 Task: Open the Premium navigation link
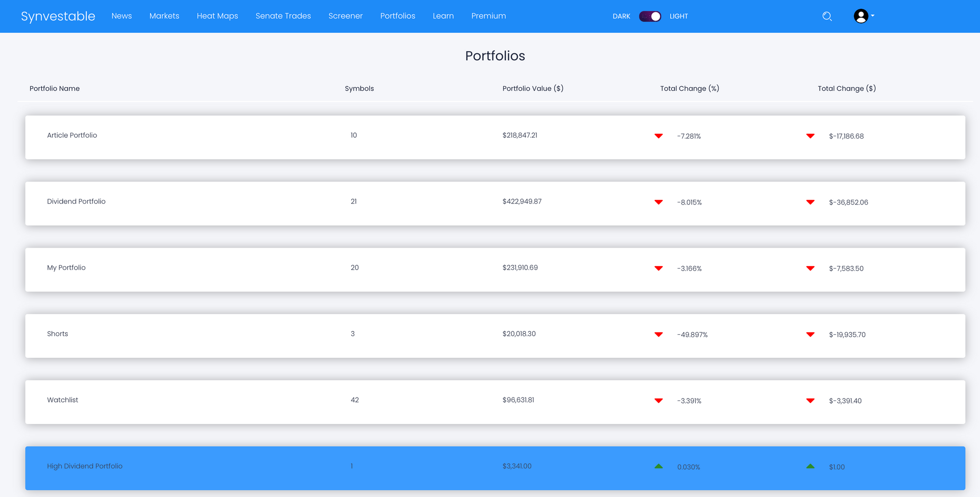tap(489, 16)
